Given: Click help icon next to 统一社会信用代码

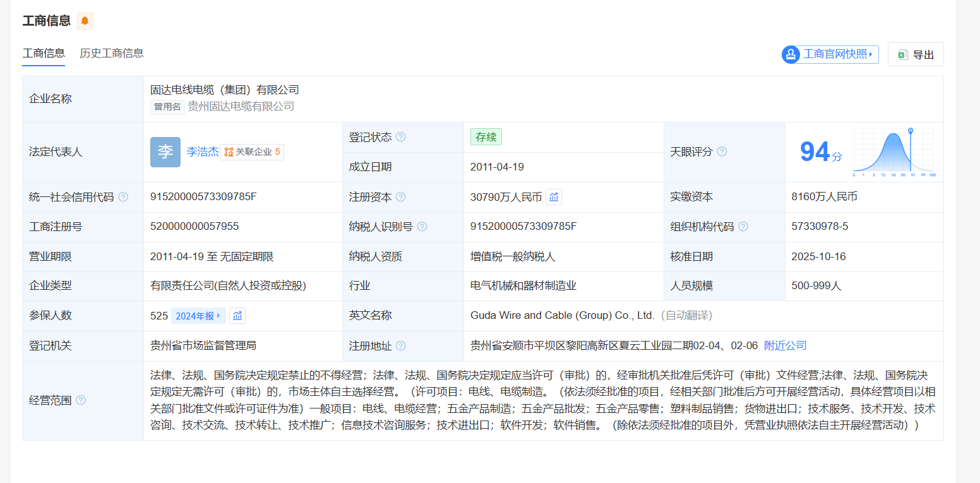Looking at the screenshot, I should pos(123,197).
